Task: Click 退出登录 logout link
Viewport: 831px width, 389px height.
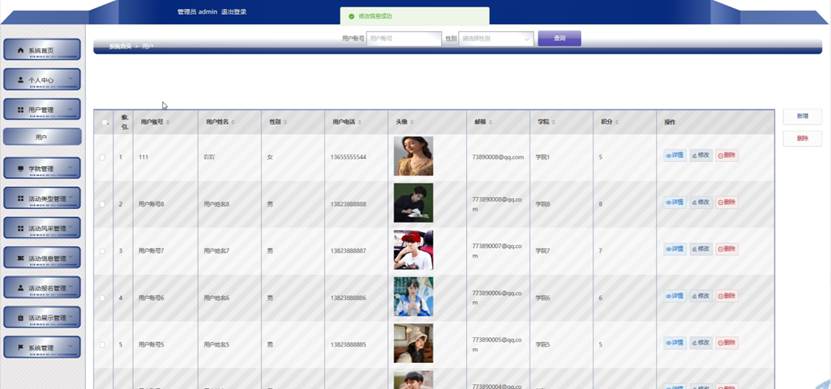Action: point(234,12)
